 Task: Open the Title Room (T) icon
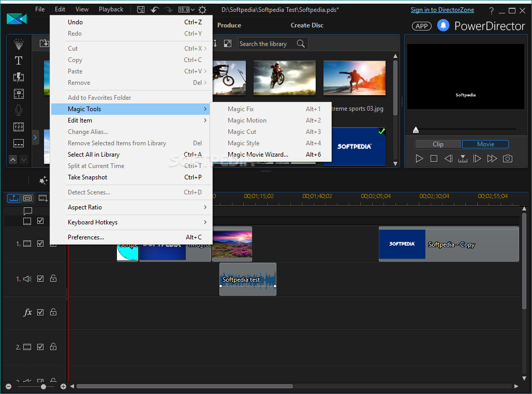(19, 60)
